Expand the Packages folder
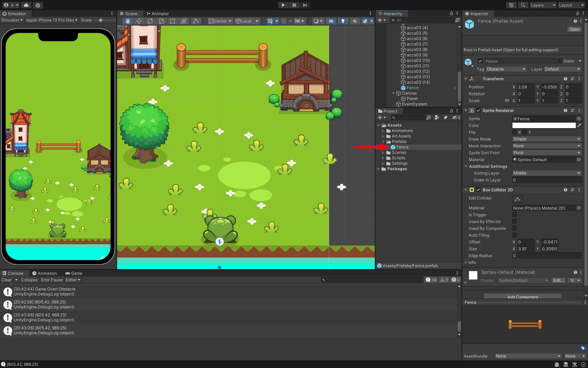This screenshot has height=368, width=588. pos(378,169)
